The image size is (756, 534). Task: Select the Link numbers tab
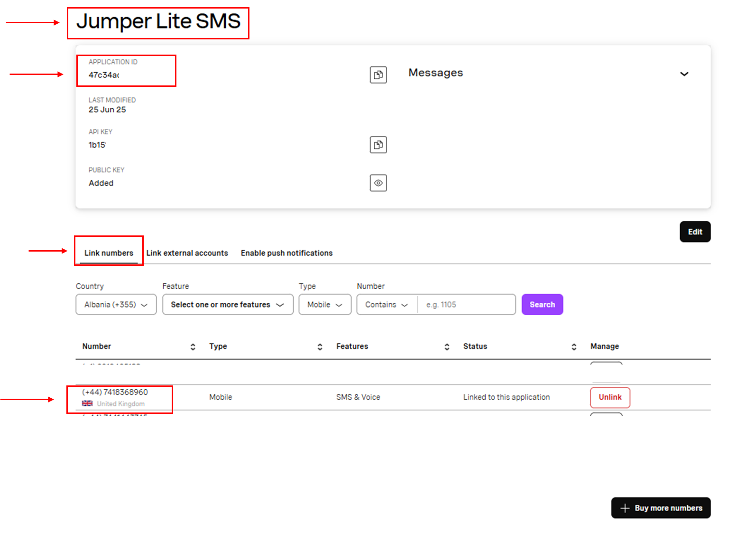click(x=109, y=253)
